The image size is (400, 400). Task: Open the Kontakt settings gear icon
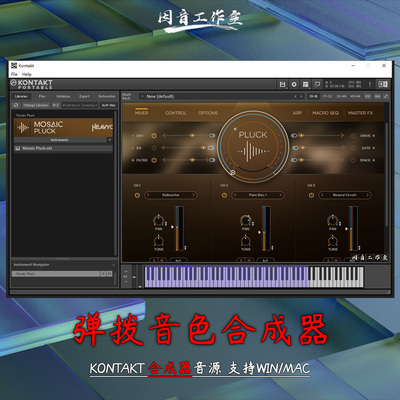click(294, 85)
